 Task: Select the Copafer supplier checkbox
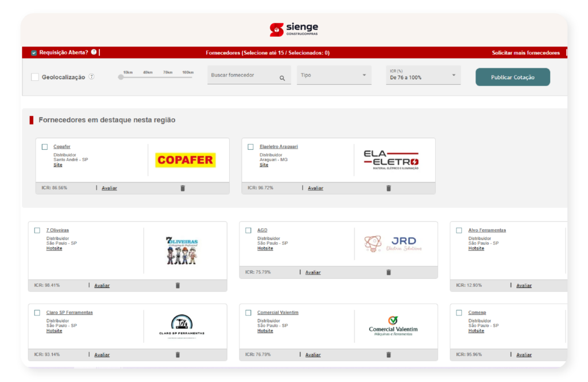point(45,147)
